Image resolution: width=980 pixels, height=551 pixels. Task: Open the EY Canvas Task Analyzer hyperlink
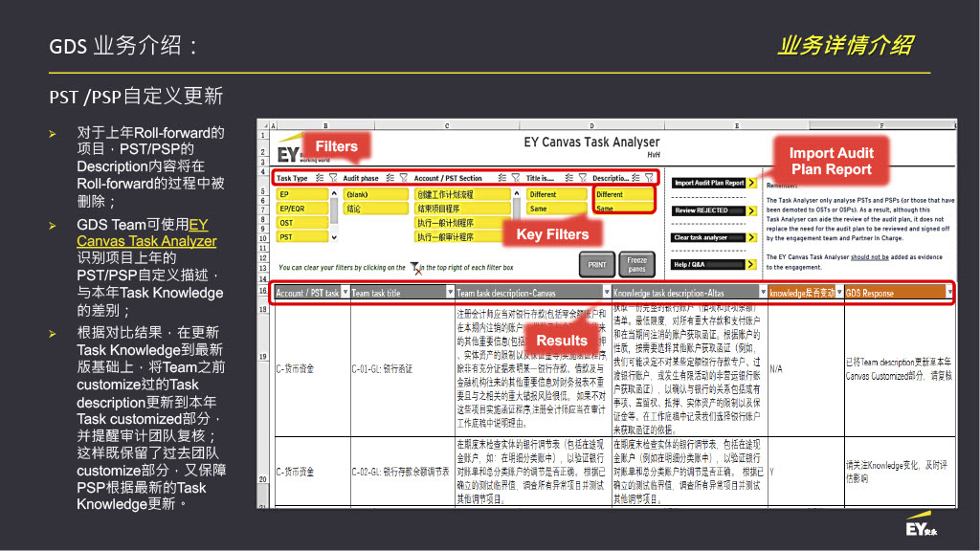click(x=146, y=232)
